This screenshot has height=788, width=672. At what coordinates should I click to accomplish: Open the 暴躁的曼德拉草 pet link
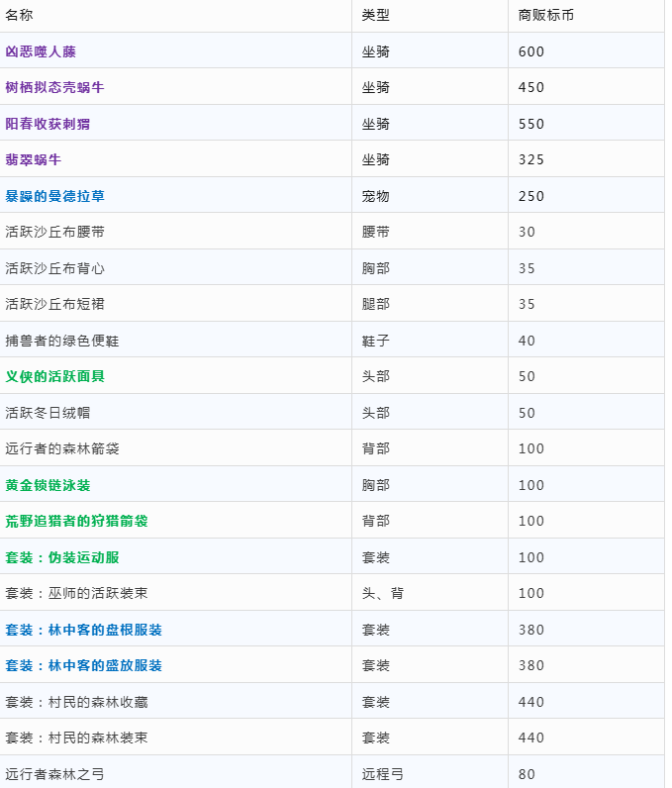tap(54, 196)
